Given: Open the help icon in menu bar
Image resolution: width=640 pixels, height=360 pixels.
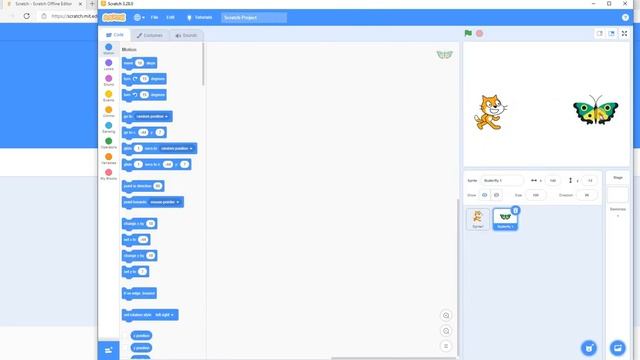Looking at the screenshot, I should pyautogui.click(x=625, y=18).
